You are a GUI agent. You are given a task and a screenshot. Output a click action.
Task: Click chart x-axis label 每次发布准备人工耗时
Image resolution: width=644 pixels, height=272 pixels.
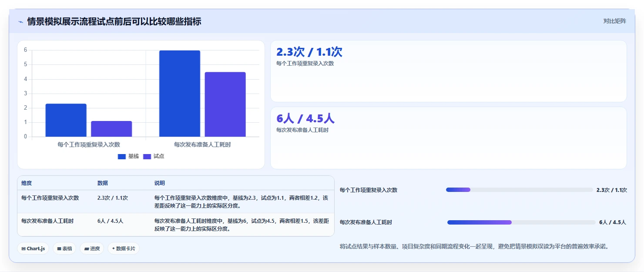202,144
